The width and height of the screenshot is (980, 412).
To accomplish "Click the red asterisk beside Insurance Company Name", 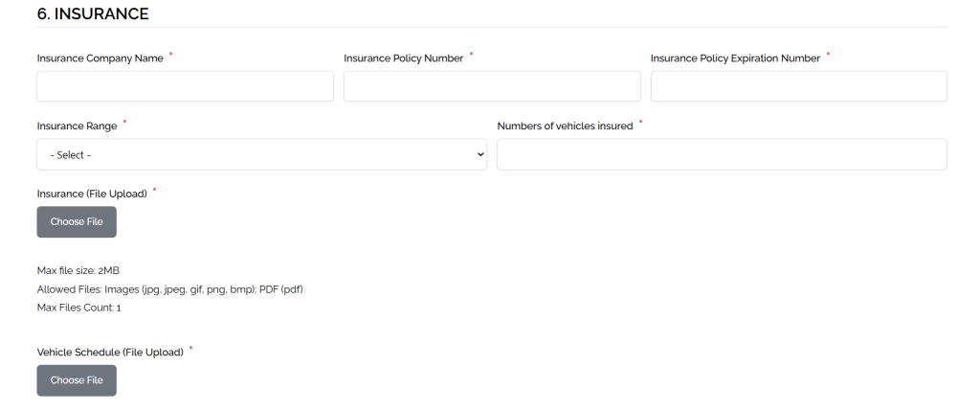I will (171, 55).
